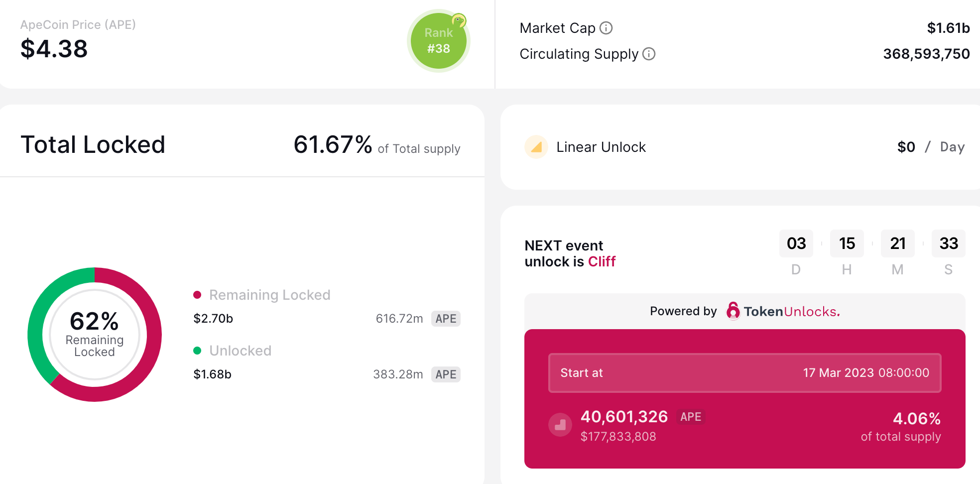Click the green Unlocked legend dot
The image size is (980, 484).
[197, 351]
